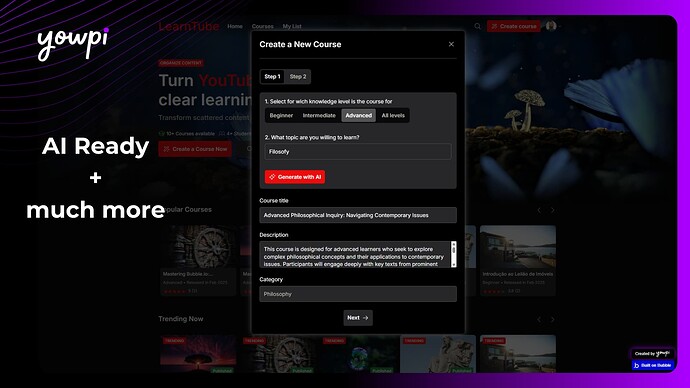690x388 pixels.
Task: Close the Create a New Course dialog
Action: (x=451, y=44)
